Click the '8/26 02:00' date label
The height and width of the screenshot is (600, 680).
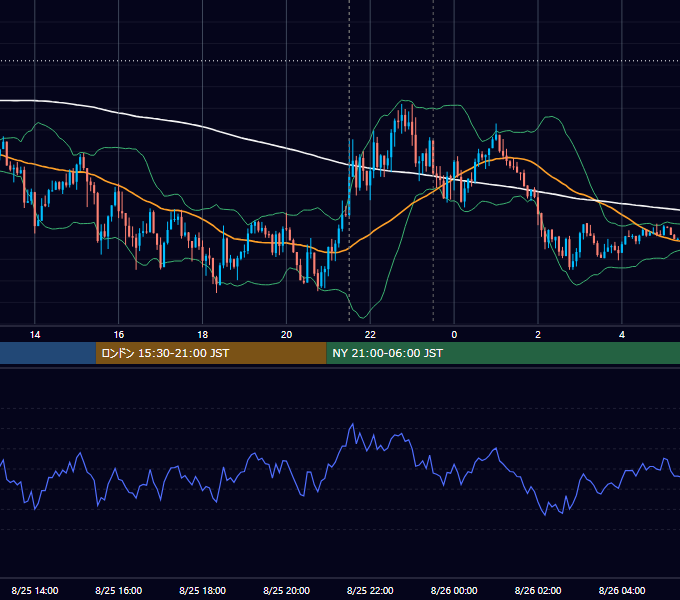pos(538,590)
